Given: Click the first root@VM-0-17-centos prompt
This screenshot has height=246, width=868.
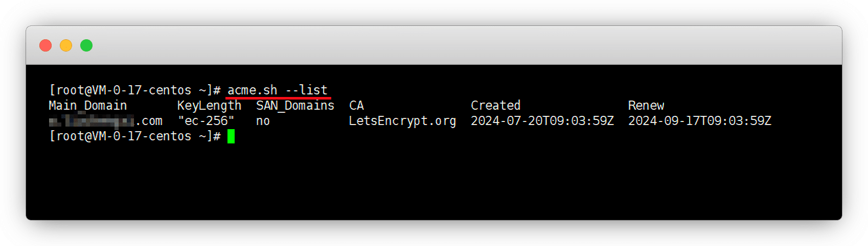Looking at the screenshot, I should [x=135, y=90].
